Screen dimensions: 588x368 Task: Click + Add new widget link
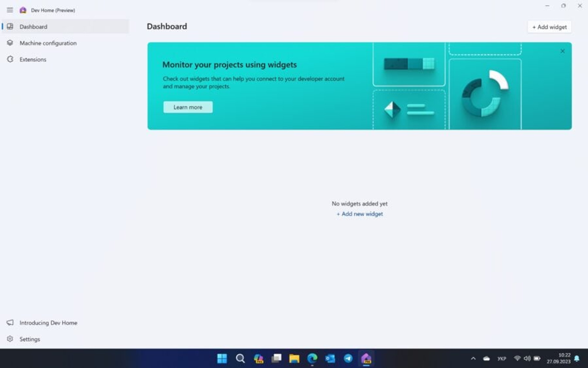click(360, 214)
